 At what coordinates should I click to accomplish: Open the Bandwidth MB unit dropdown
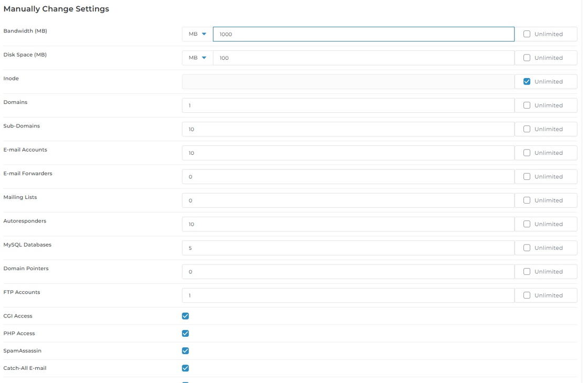[x=197, y=34]
